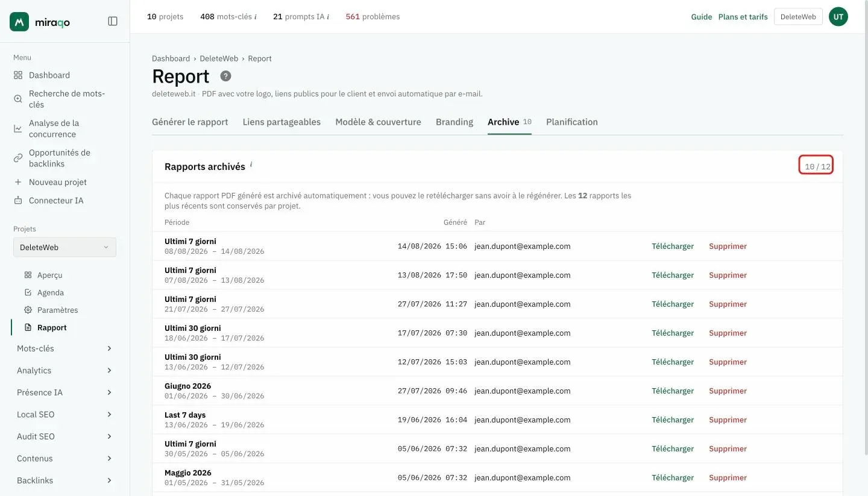
Task: Go to the Planification tab
Action: pyautogui.click(x=572, y=122)
